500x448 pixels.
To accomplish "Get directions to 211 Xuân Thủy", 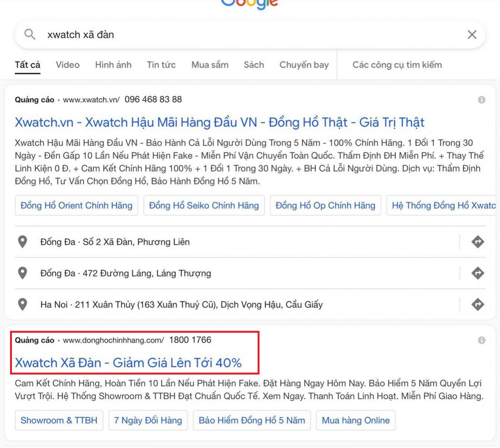I will 478,305.
